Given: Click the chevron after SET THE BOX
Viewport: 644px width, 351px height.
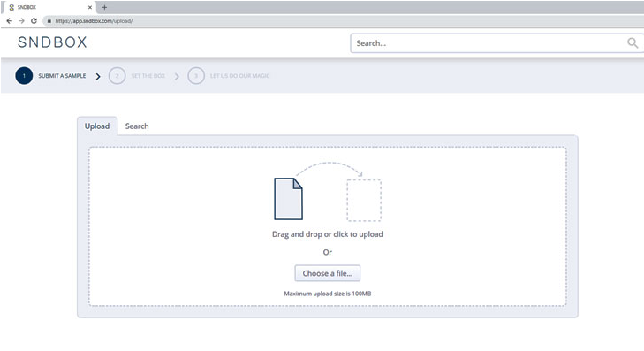Looking at the screenshot, I should 177,76.
